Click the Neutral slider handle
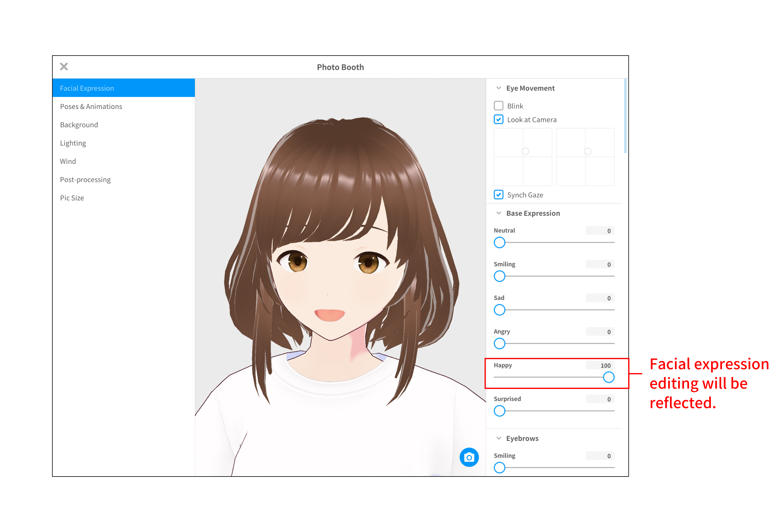 499,242
